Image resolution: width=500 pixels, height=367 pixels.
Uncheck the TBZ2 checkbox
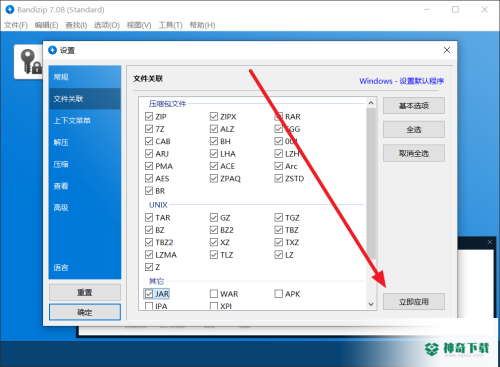point(149,242)
